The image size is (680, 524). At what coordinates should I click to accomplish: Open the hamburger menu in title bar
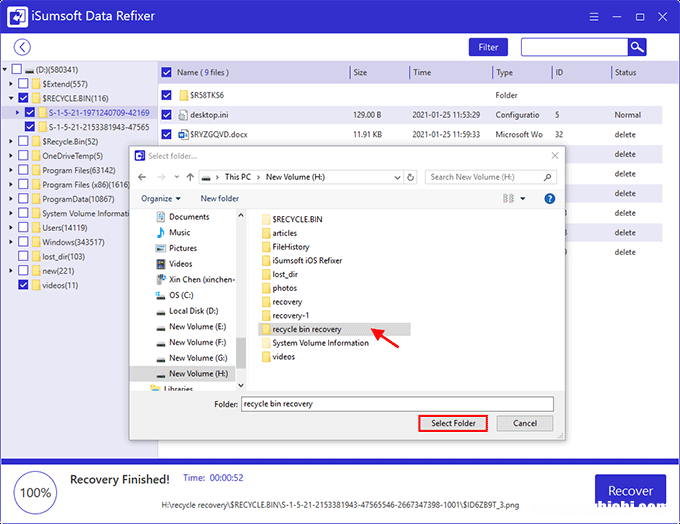tap(594, 17)
